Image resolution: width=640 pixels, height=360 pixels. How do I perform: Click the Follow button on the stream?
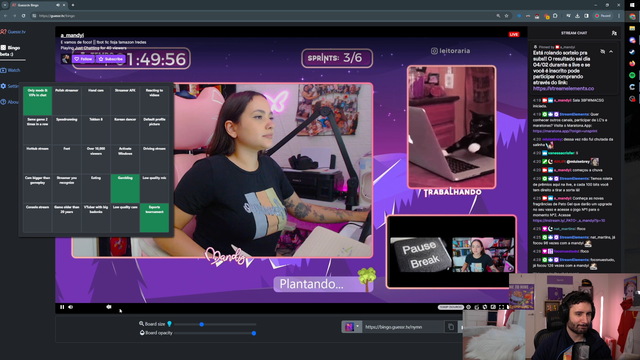click(83, 59)
